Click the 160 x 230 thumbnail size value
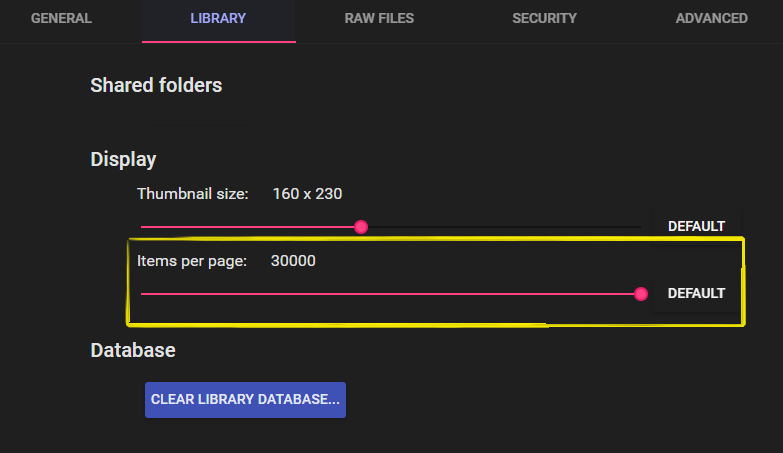783x453 pixels. coord(307,193)
